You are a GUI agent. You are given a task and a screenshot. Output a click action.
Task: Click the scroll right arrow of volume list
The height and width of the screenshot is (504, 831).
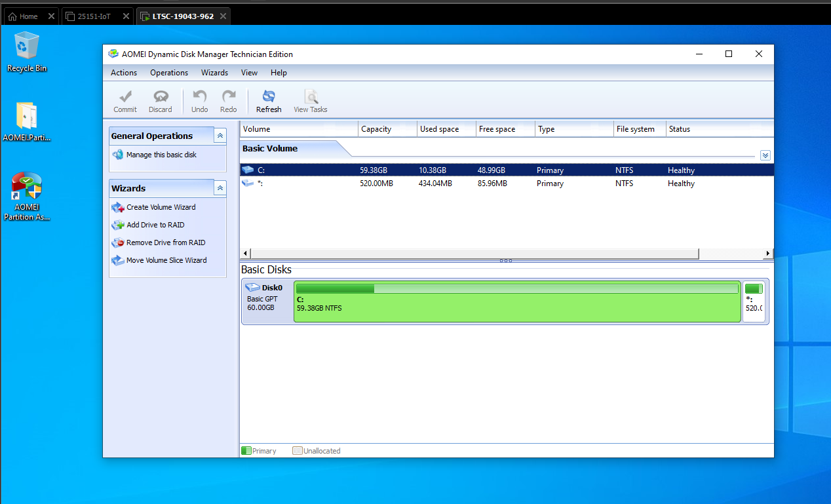[x=768, y=254]
